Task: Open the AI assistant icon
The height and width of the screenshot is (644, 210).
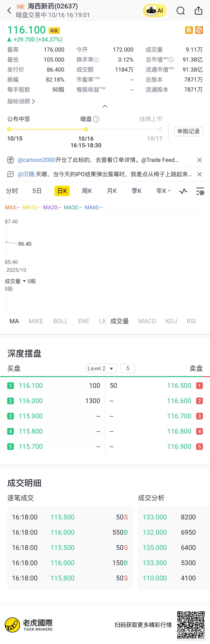Action: tap(154, 10)
